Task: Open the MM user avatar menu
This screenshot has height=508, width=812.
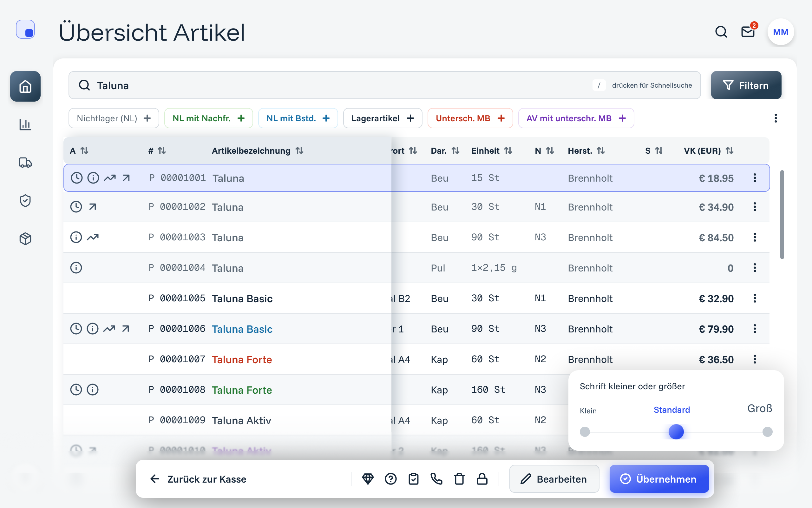Action: point(781,32)
